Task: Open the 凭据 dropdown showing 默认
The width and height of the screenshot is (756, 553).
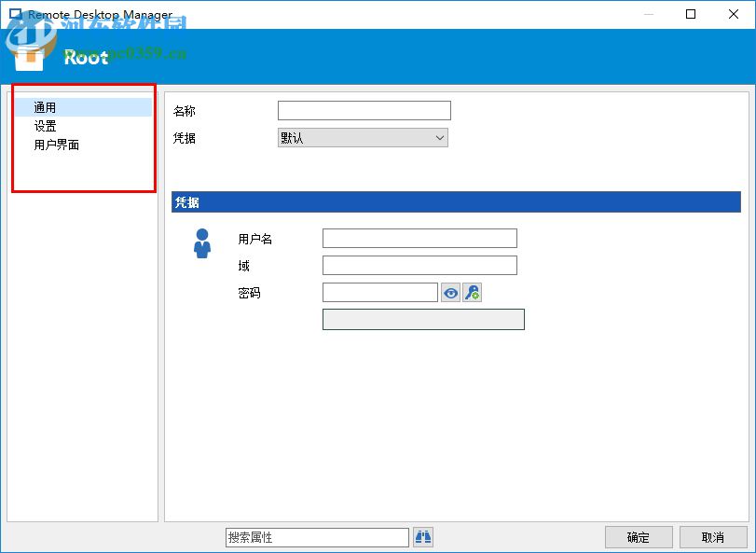Action: (x=362, y=137)
